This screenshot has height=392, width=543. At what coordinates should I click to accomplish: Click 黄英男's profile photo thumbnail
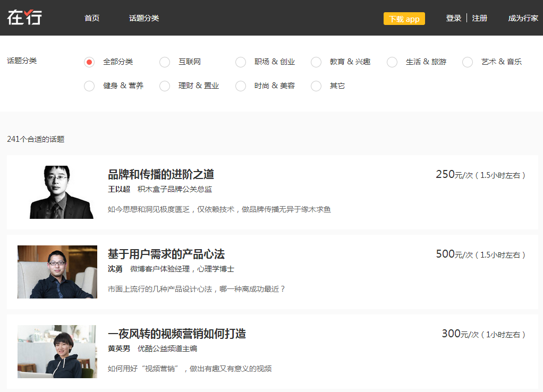pyautogui.click(x=57, y=352)
